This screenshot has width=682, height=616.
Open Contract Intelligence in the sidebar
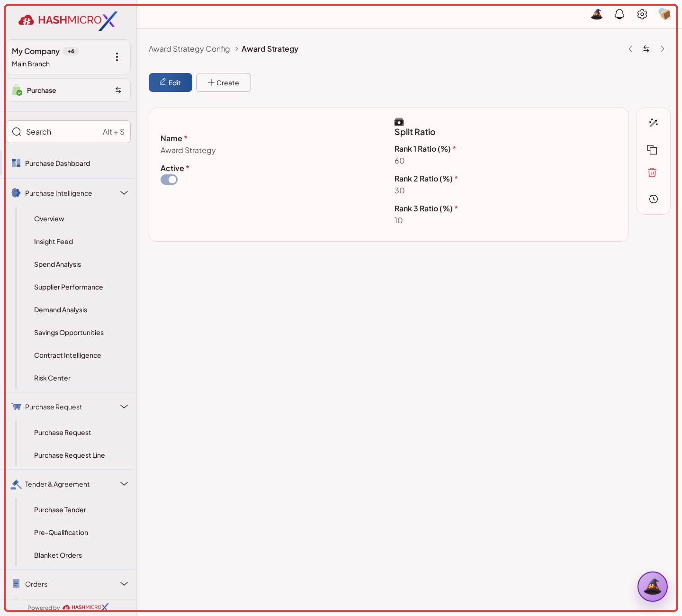click(68, 355)
